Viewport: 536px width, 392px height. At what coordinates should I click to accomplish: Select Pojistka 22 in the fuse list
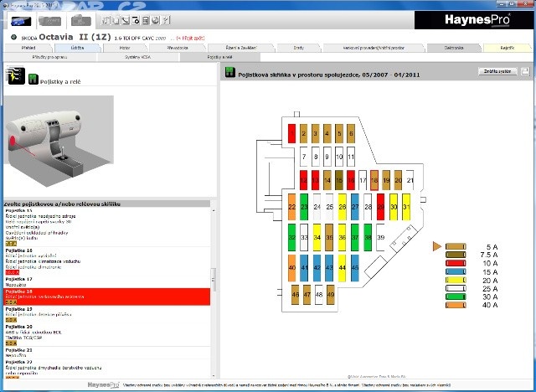[x=107, y=369]
